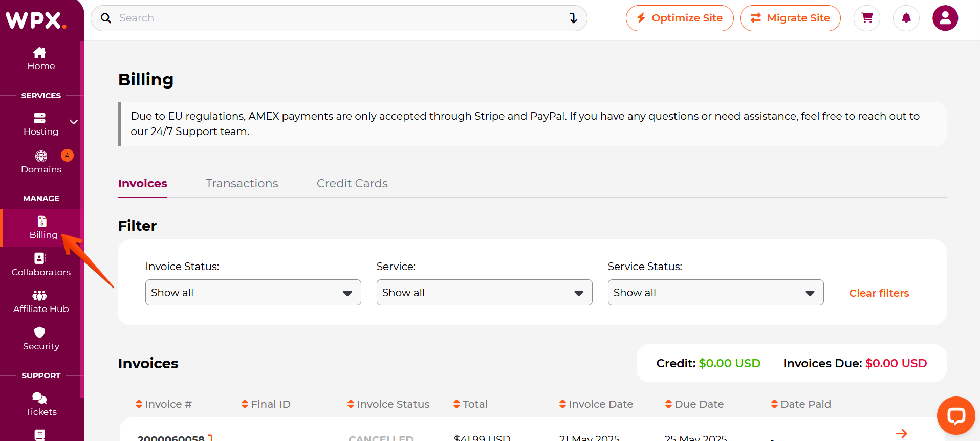Open the Security sidebar item
This screenshot has width=980, height=441.
coord(41,339)
